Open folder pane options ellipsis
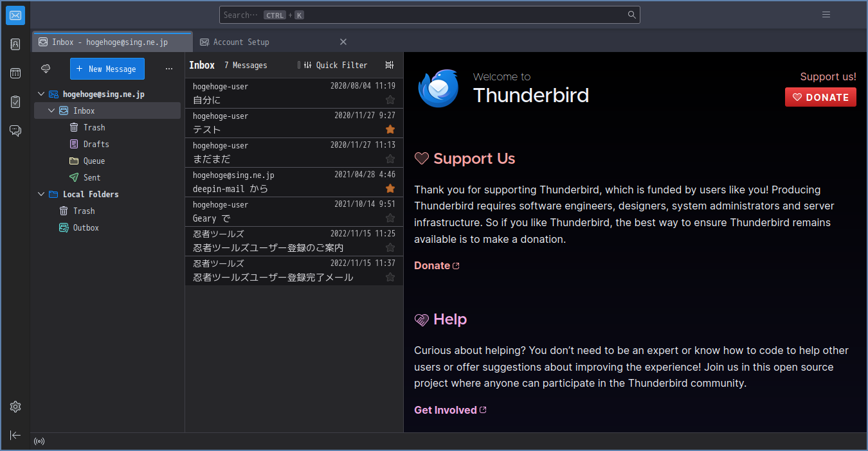Viewport: 868px width, 451px height. point(168,69)
